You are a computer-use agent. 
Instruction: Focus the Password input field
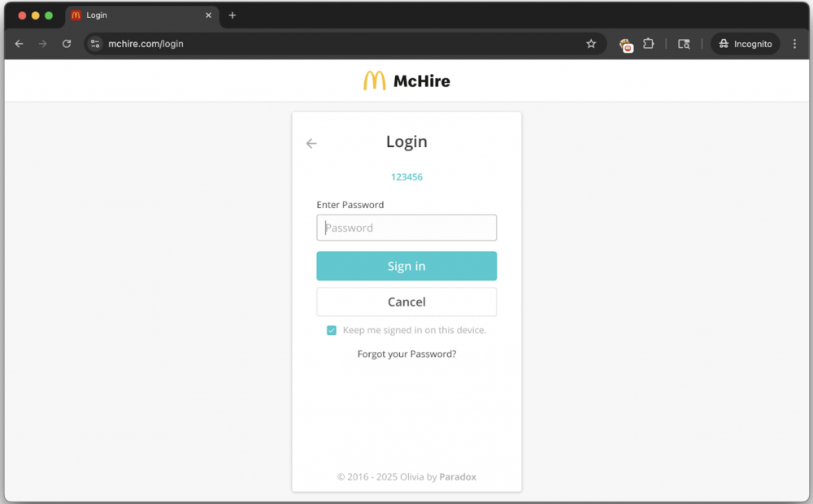[406, 228]
